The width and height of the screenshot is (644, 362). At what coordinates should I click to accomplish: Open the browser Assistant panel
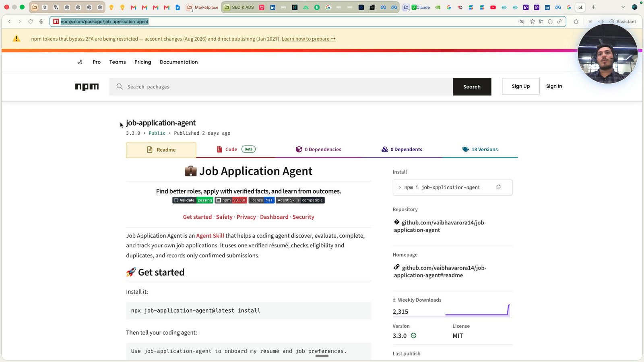(623, 22)
